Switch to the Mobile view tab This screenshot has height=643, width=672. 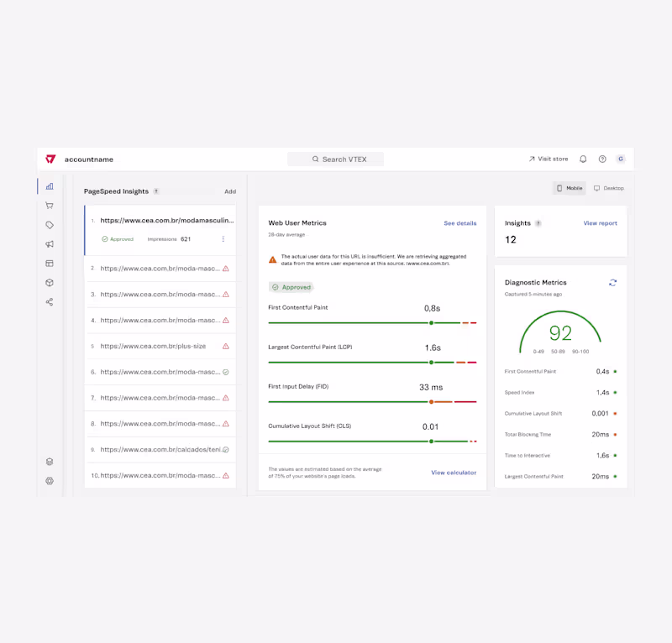(x=570, y=188)
